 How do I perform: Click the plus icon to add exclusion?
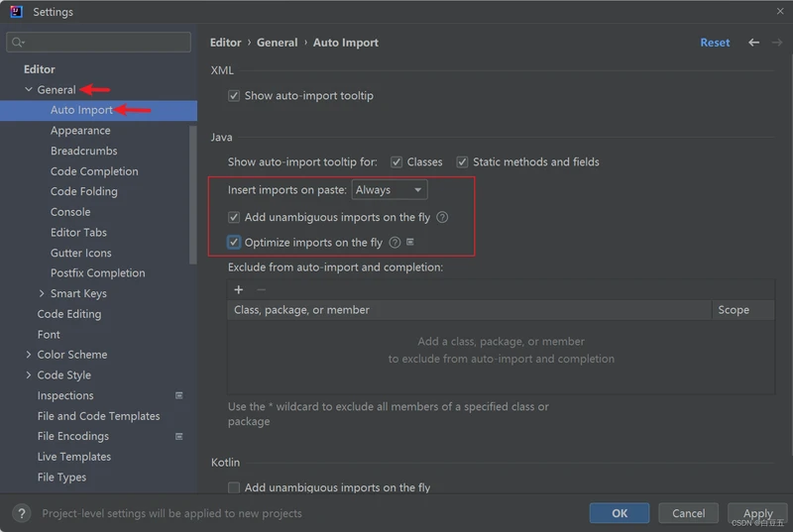238,289
